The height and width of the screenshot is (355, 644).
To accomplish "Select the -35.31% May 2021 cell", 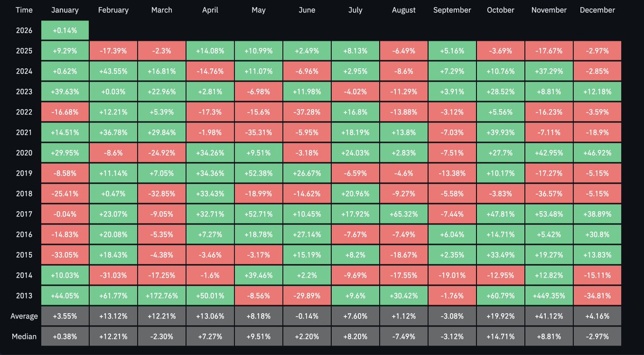I will point(258,133).
